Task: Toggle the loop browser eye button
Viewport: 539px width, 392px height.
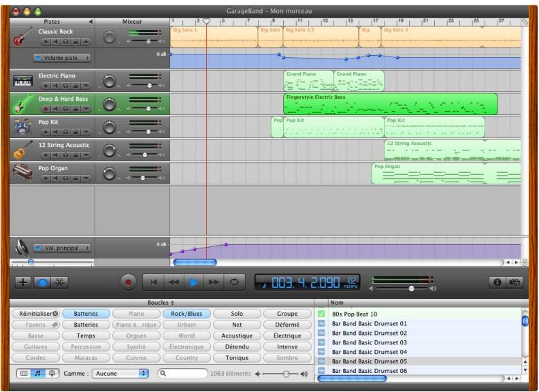Action: pos(42,282)
